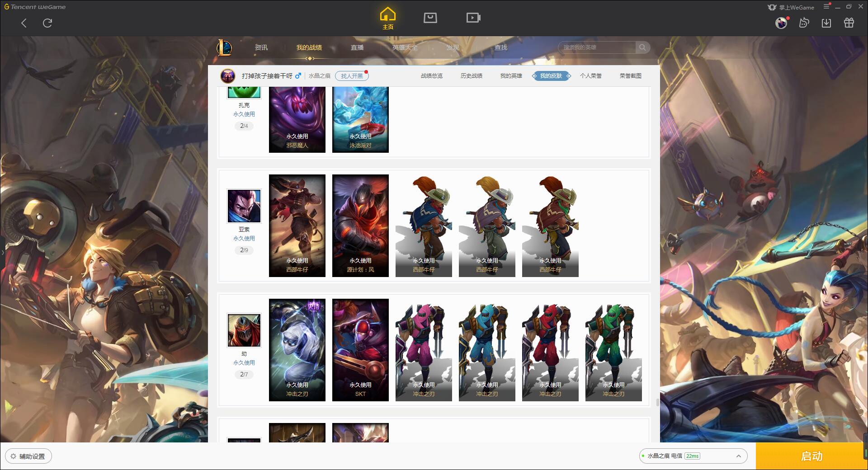
Task: Open the user avatar in title bar
Action: [x=781, y=23]
